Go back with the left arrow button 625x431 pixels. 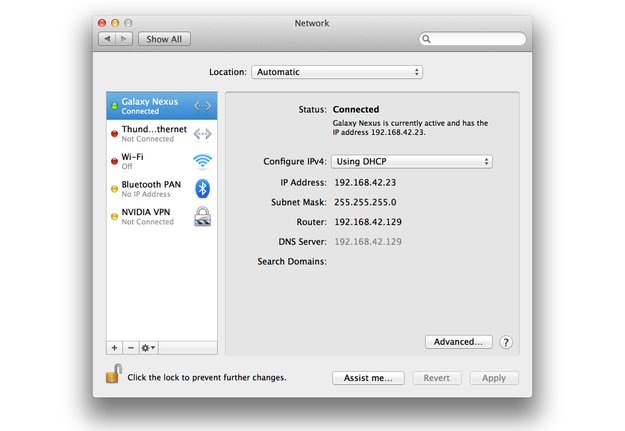[107, 39]
